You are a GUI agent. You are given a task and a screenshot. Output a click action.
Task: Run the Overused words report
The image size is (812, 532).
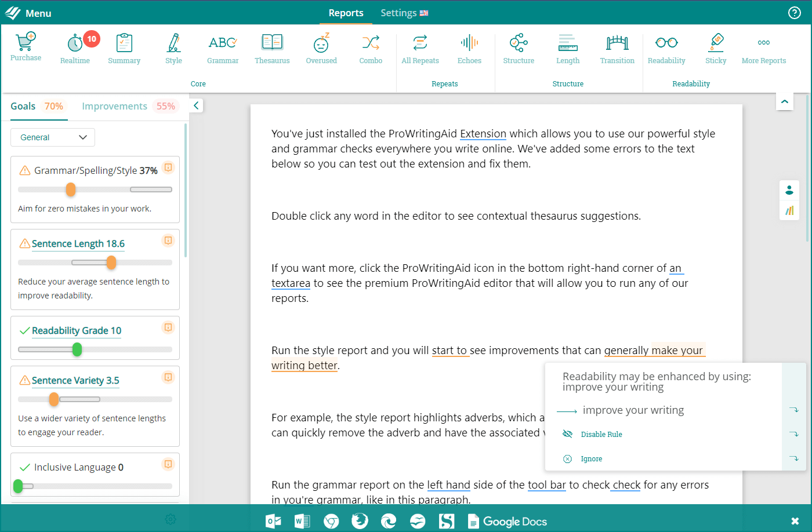pos(321,48)
